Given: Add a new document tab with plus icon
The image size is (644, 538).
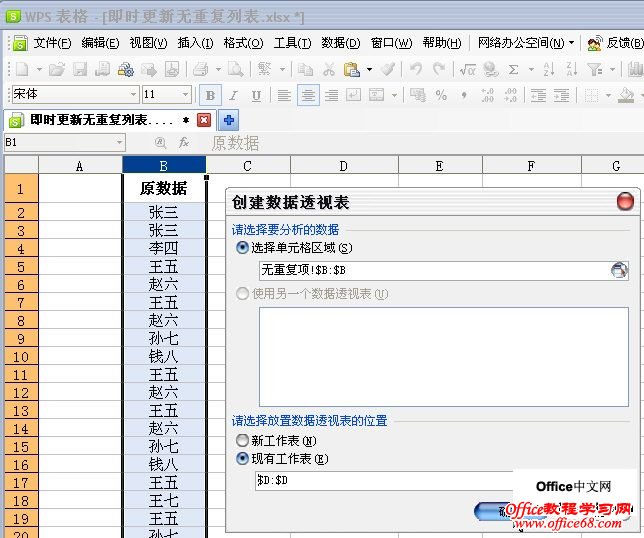Looking at the screenshot, I should click(x=229, y=119).
